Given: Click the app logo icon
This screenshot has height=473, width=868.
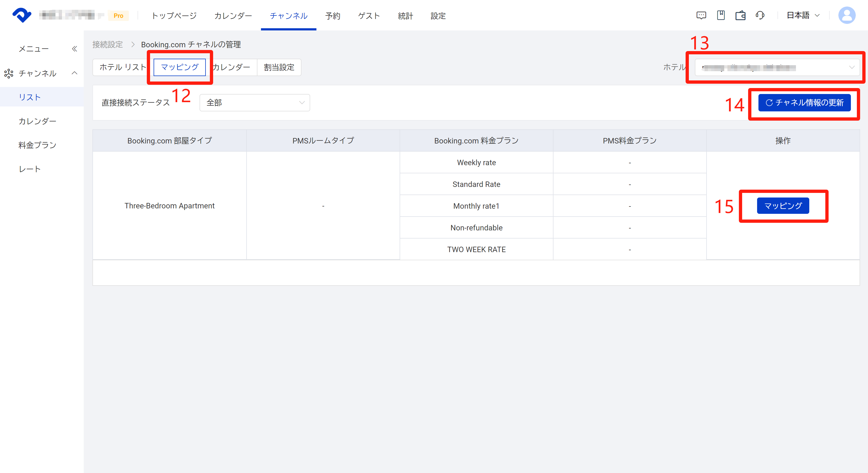Looking at the screenshot, I should 22,15.
